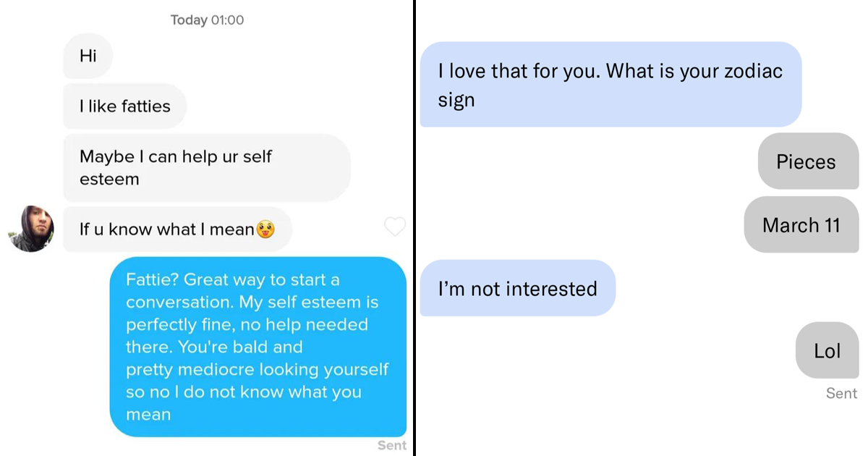The width and height of the screenshot is (868, 456).
Task: Open the sender's profile avatar photo
Action: point(30,228)
